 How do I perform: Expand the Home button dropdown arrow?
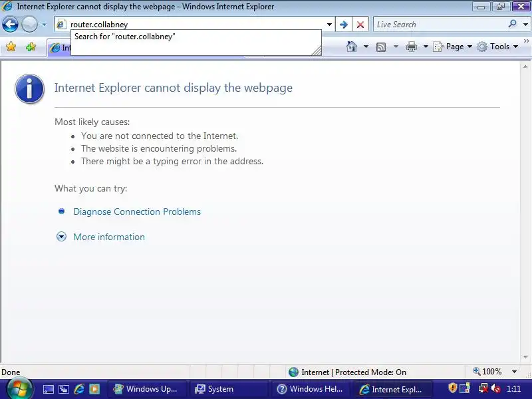click(x=366, y=47)
